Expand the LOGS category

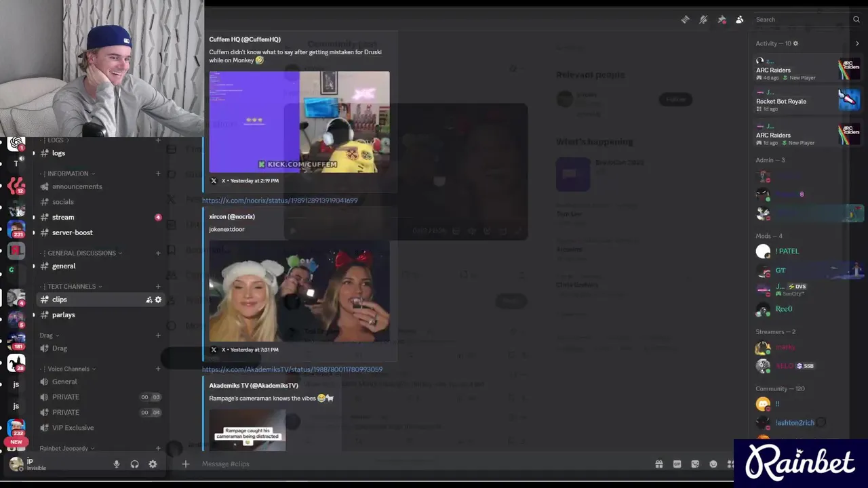pyautogui.click(x=58, y=140)
